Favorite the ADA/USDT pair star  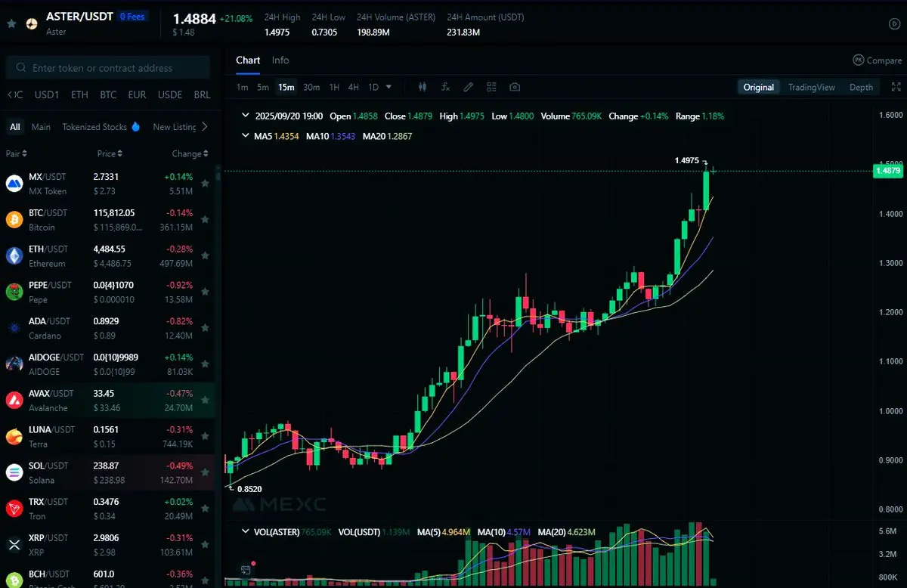(x=205, y=328)
